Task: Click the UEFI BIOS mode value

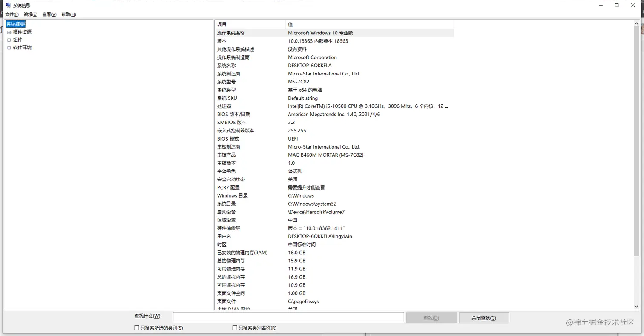Action: tap(293, 138)
